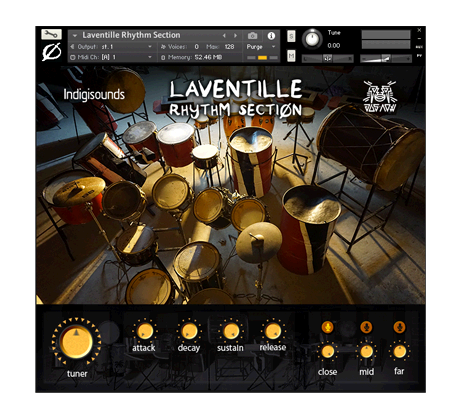
Task: Toggle the close microphone icon
Action: pos(328,327)
